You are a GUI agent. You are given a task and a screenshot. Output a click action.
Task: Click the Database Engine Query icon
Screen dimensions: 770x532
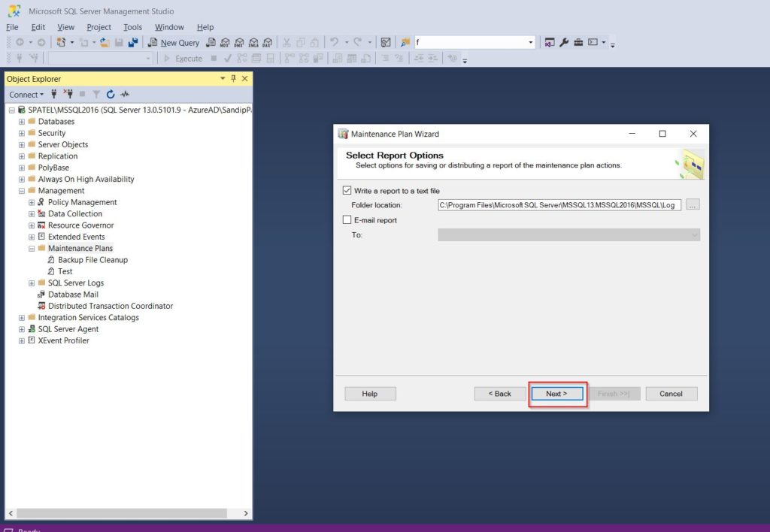coord(211,43)
